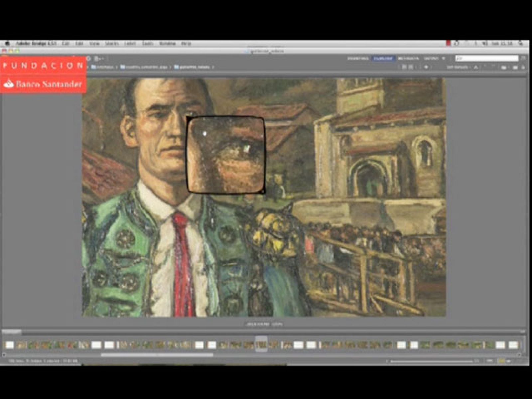
Task: Open the Help menu
Action: click(x=186, y=44)
